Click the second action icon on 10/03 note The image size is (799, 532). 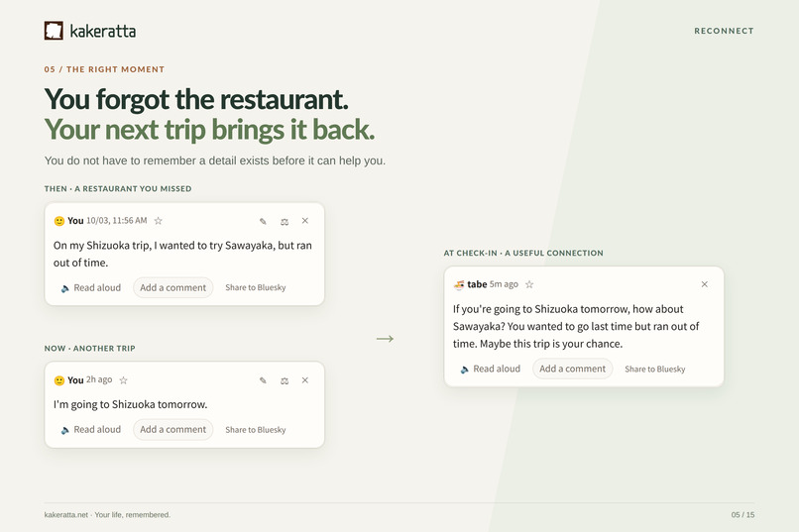tap(285, 221)
